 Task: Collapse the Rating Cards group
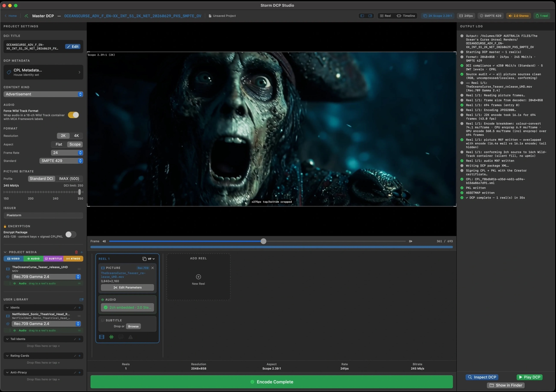pyautogui.click(x=7, y=356)
